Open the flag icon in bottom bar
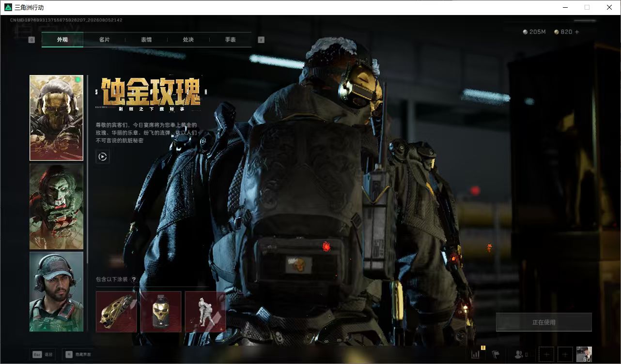 (x=496, y=354)
